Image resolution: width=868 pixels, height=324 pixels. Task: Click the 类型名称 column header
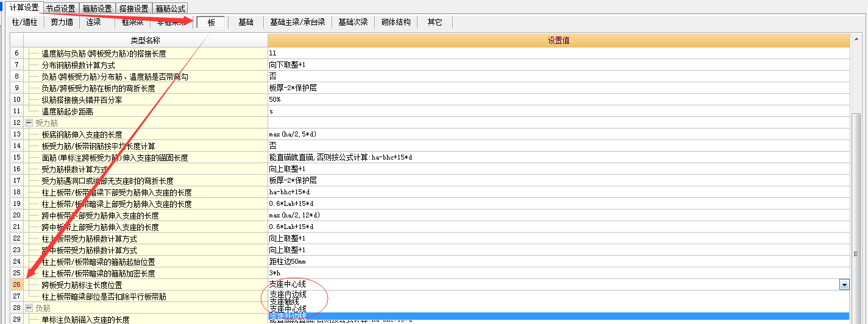[x=145, y=40]
